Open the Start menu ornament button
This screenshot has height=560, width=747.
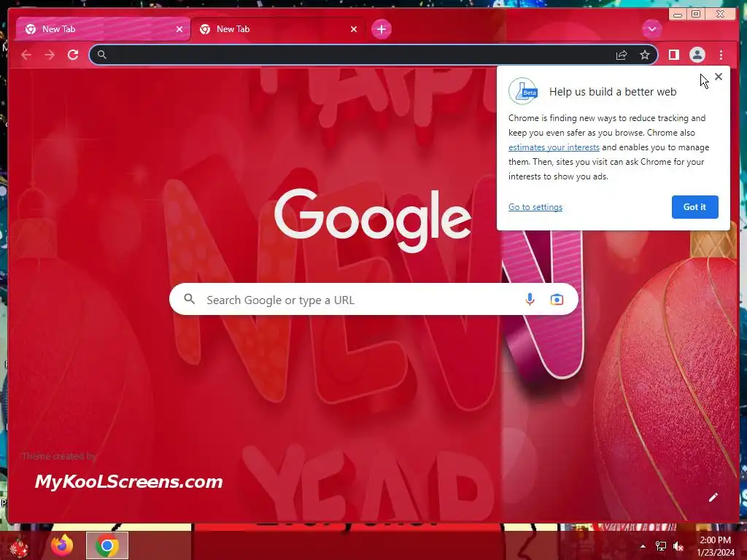point(19,547)
